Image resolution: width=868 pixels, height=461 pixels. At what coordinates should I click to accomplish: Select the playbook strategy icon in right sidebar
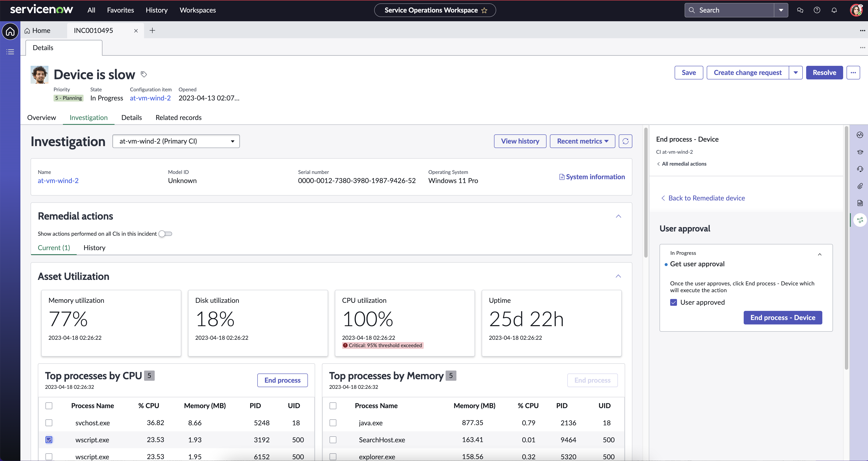860,220
